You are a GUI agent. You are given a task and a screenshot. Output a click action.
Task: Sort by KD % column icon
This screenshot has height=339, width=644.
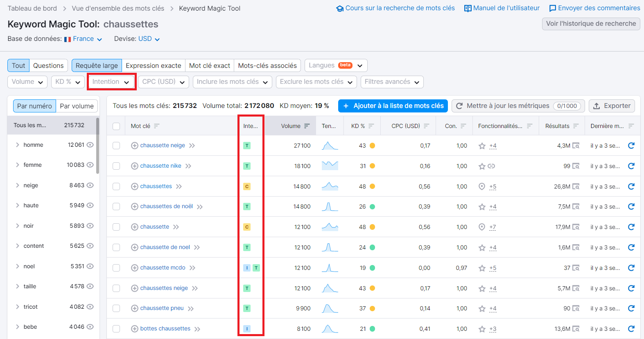coord(371,126)
